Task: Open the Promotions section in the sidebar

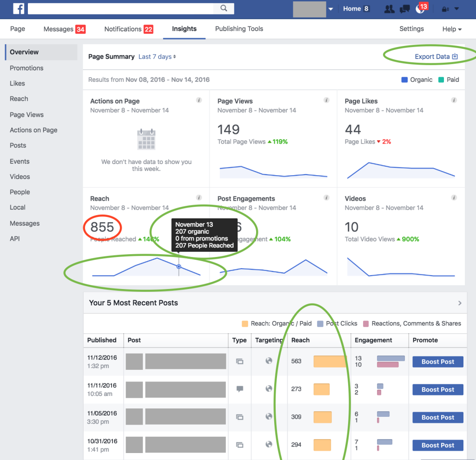Action: click(x=26, y=68)
